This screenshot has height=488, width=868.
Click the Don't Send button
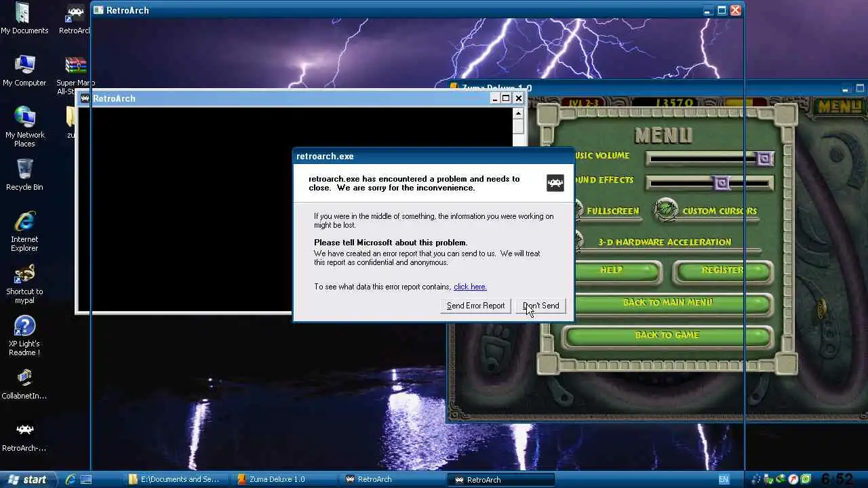(x=540, y=306)
